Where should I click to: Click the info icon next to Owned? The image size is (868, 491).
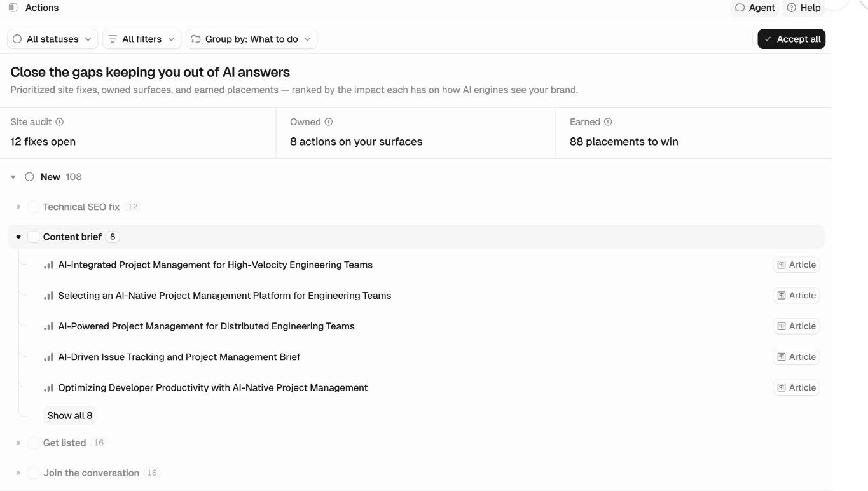tap(329, 122)
